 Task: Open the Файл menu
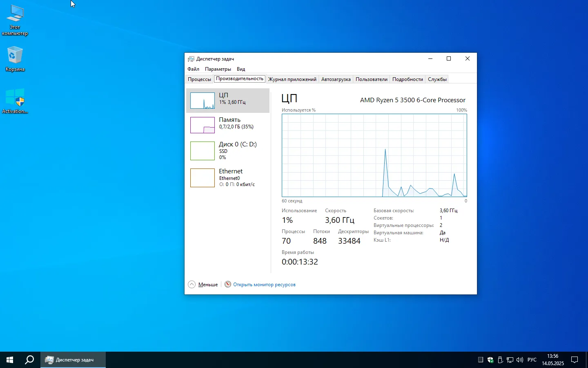(194, 69)
